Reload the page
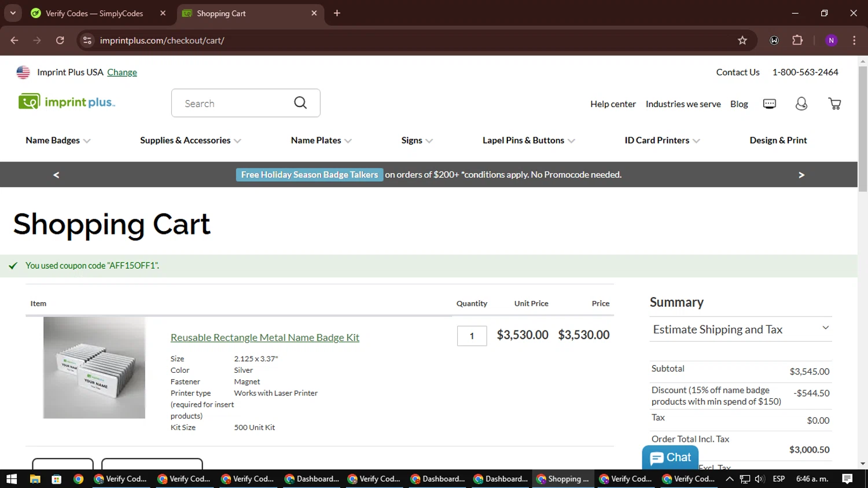The width and height of the screenshot is (868, 488). [60, 41]
